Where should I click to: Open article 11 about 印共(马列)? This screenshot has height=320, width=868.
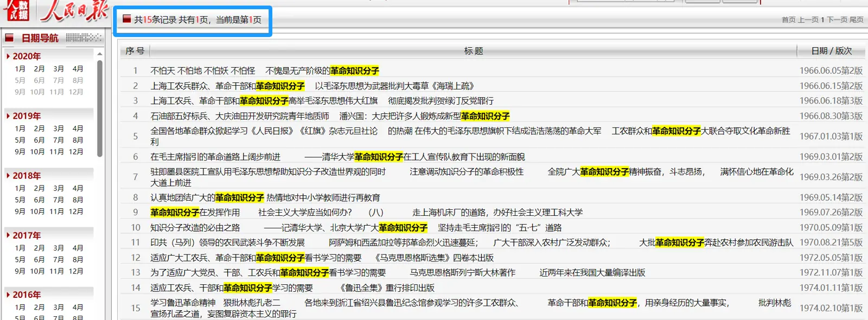click(471, 242)
